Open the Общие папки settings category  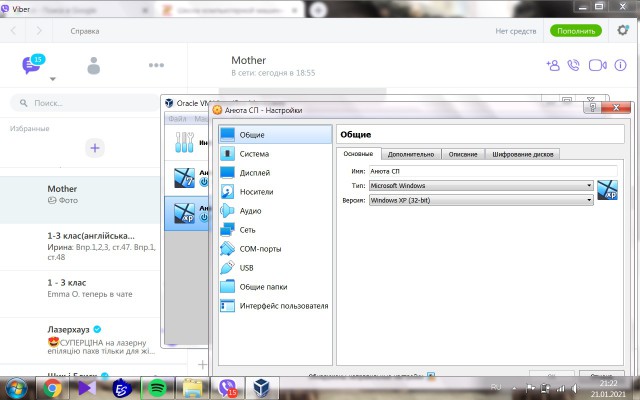coord(276,287)
